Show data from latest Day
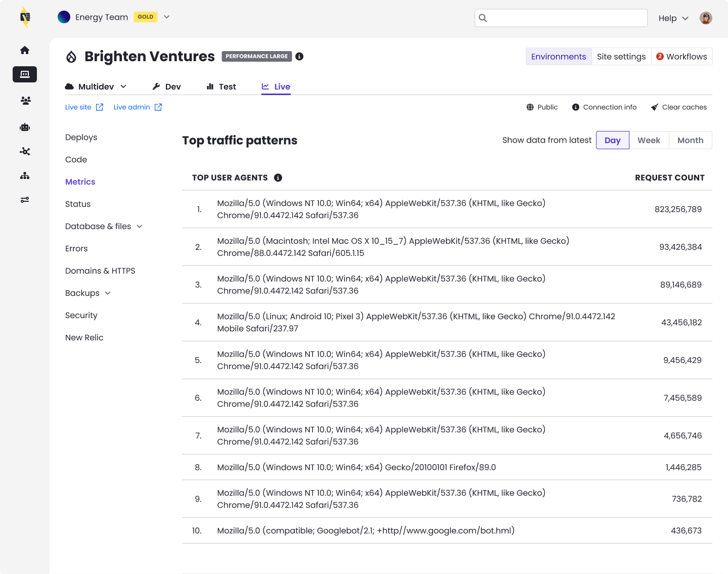Image resolution: width=728 pixels, height=574 pixels. (613, 140)
